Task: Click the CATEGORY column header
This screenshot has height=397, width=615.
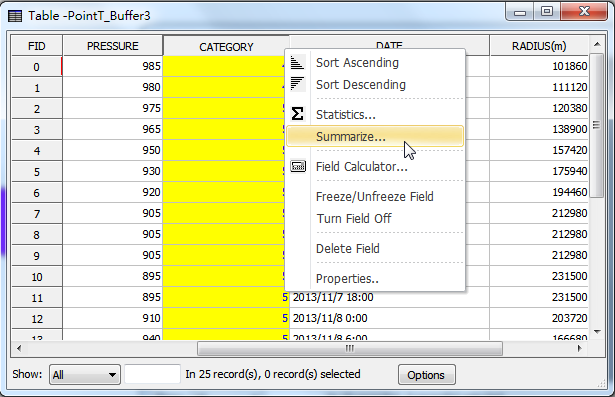Action: (x=226, y=47)
